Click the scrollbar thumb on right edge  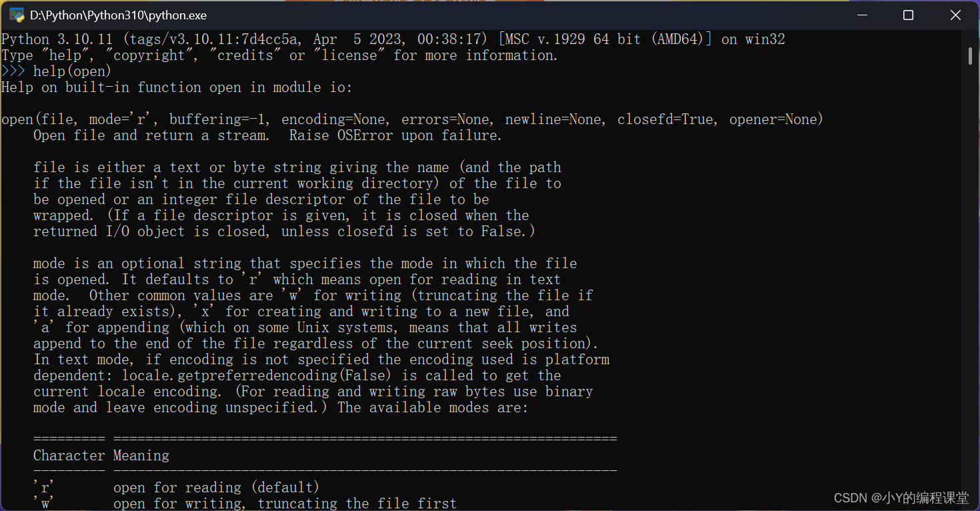(971, 57)
